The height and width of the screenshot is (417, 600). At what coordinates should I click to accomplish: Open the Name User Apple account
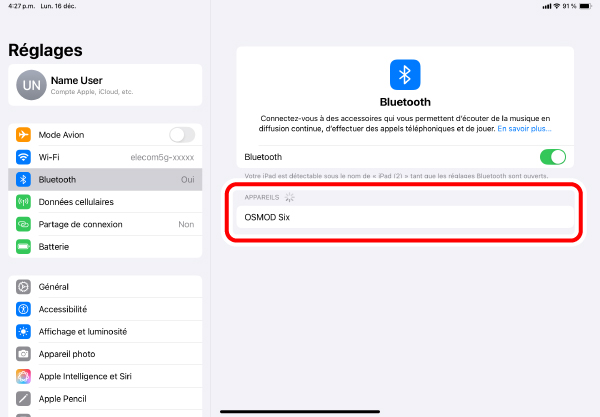105,85
